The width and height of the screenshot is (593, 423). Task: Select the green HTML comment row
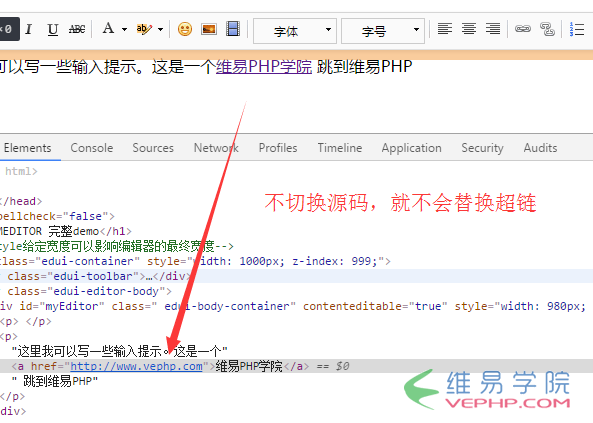click(296, 246)
